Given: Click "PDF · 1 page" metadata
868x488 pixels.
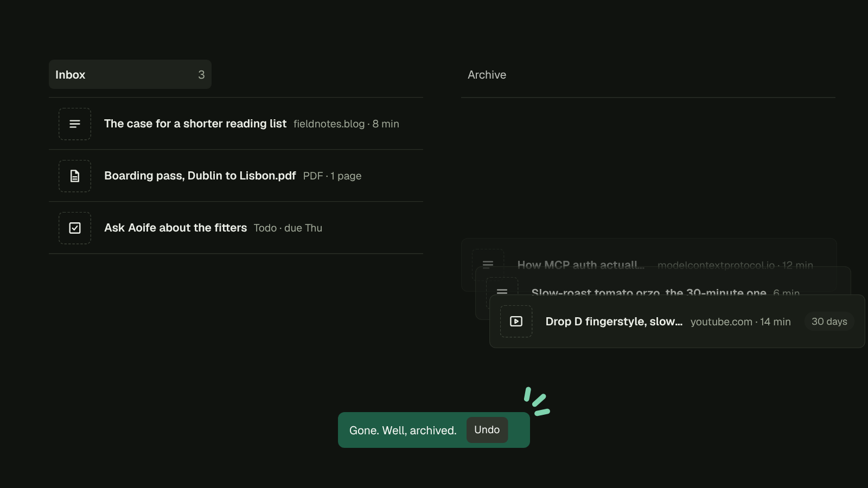Looking at the screenshot, I should click(332, 176).
